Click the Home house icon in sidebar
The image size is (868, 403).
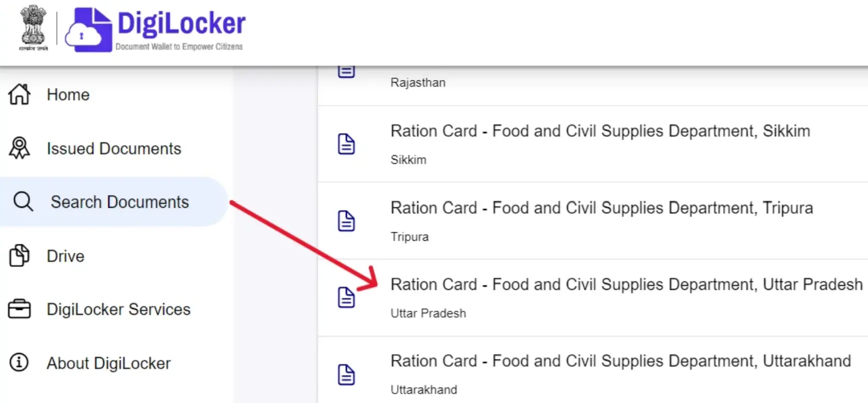[x=19, y=94]
